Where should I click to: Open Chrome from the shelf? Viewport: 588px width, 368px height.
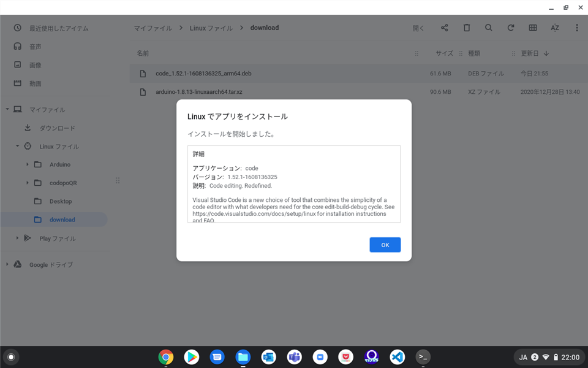click(166, 357)
